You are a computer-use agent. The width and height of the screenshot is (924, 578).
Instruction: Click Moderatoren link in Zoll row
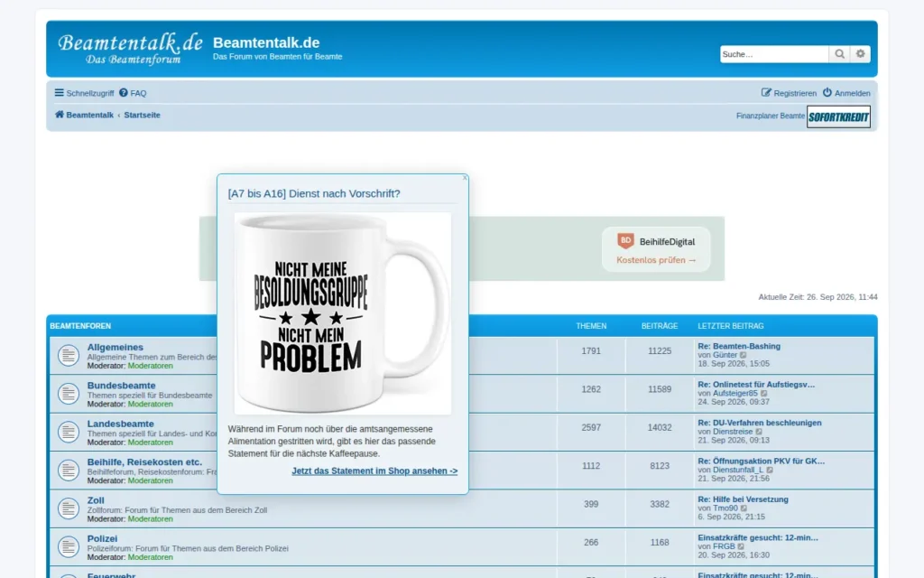(x=151, y=519)
